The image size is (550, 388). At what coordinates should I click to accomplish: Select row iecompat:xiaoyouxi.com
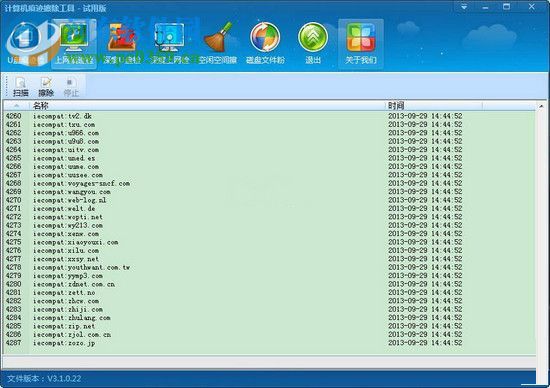coord(269,242)
